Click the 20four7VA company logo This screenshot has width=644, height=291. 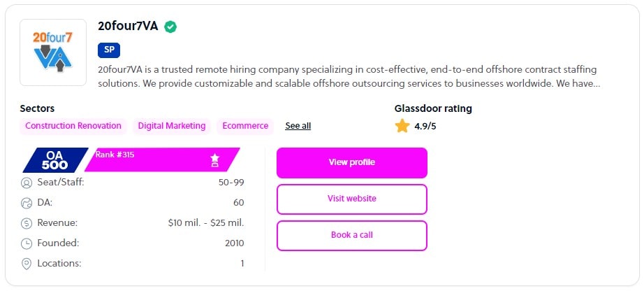click(53, 52)
